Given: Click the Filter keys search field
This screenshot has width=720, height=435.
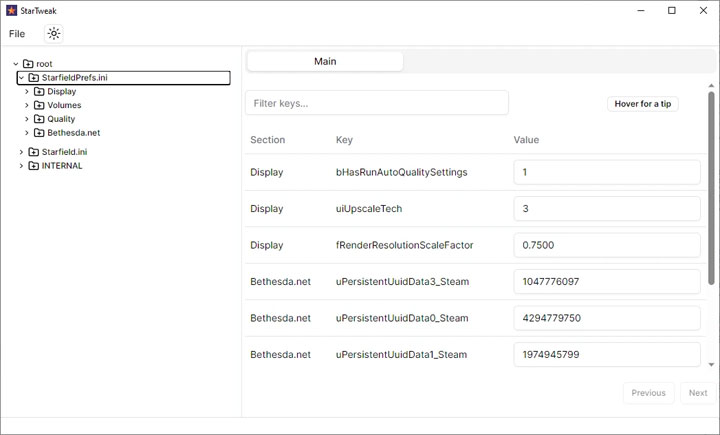Looking at the screenshot, I should pyautogui.click(x=376, y=103).
